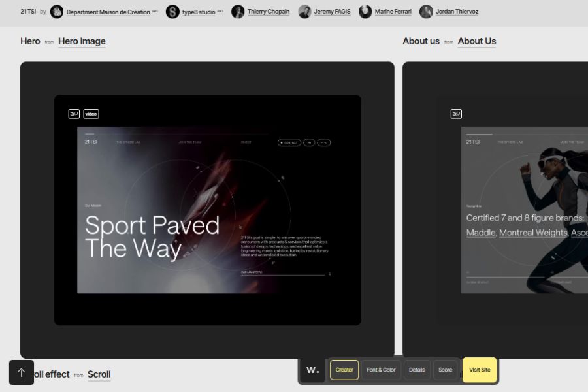Click Marine Ferrari's avatar image

365,12
